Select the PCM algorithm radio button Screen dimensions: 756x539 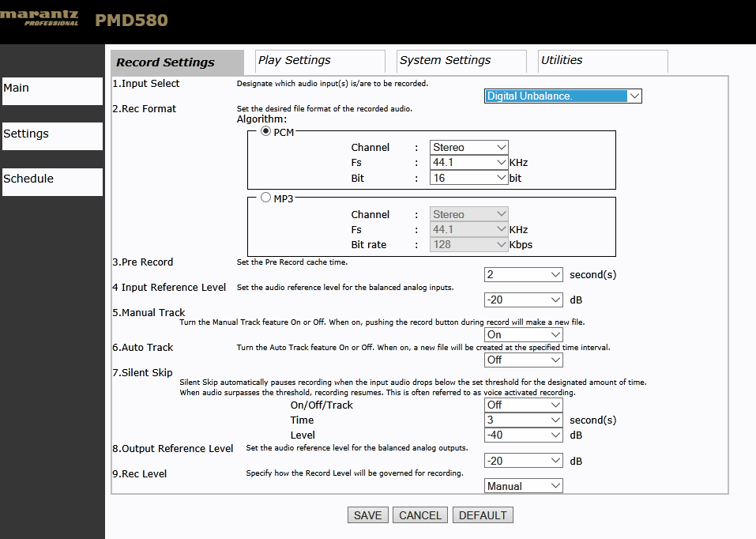click(x=265, y=131)
